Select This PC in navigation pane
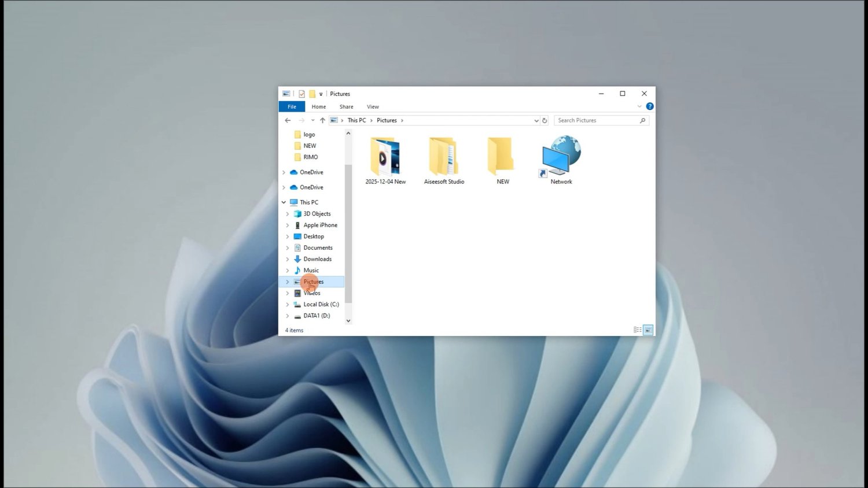 click(x=309, y=202)
